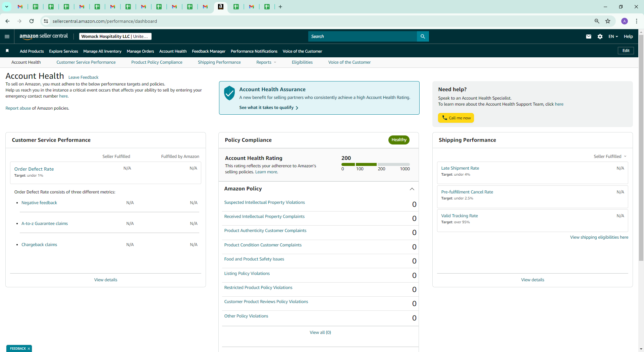Click the search magnifier button
Image resolution: width=644 pixels, height=352 pixels.
pos(423,36)
